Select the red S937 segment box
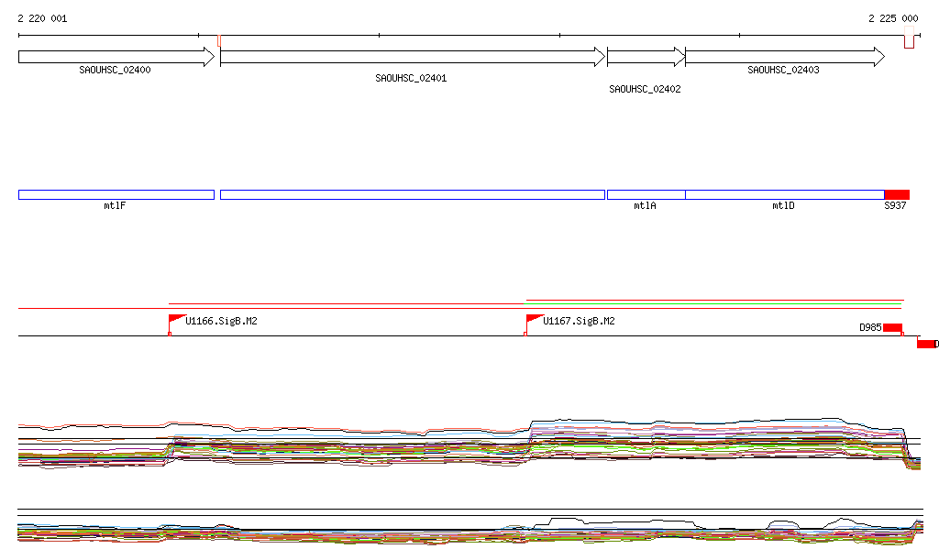Image resolution: width=939 pixels, height=560 pixels. point(897,194)
